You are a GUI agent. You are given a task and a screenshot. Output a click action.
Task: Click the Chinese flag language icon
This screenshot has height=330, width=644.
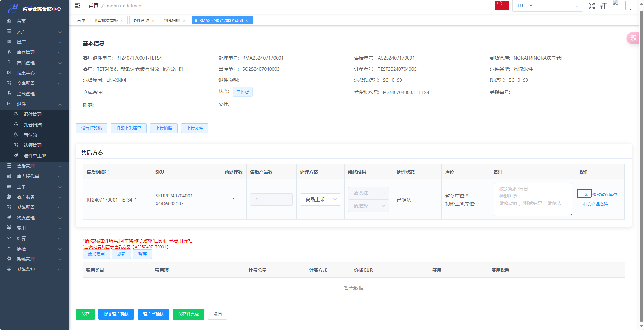[x=502, y=6]
